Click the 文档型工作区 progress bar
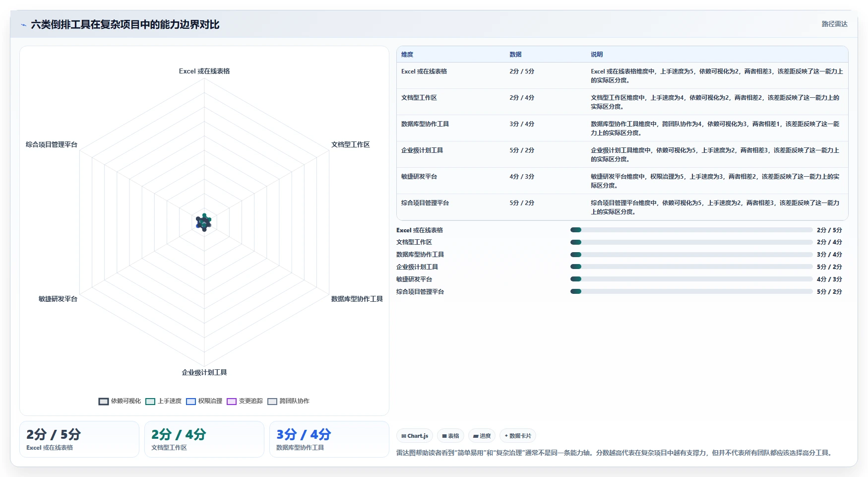Viewport: 868px width, 477px height. tap(691, 242)
